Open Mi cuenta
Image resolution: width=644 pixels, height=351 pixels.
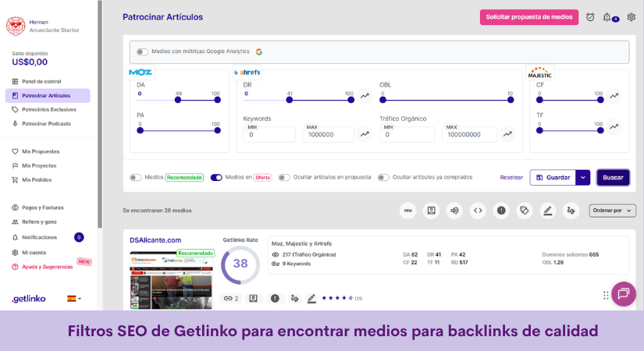[x=34, y=253]
